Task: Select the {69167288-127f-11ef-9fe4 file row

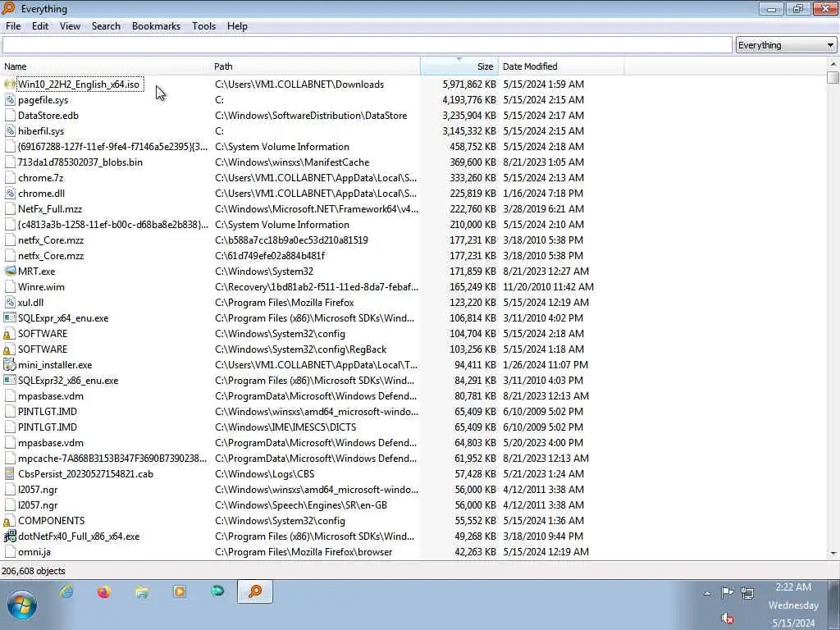Action: [x=112, y=147]
